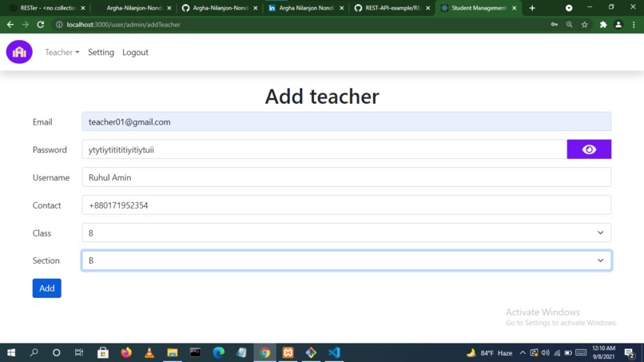Click the zoom magnifier icon in address bar
The image size is (644, 362).
pyautogui.click(x=569, y=25)
